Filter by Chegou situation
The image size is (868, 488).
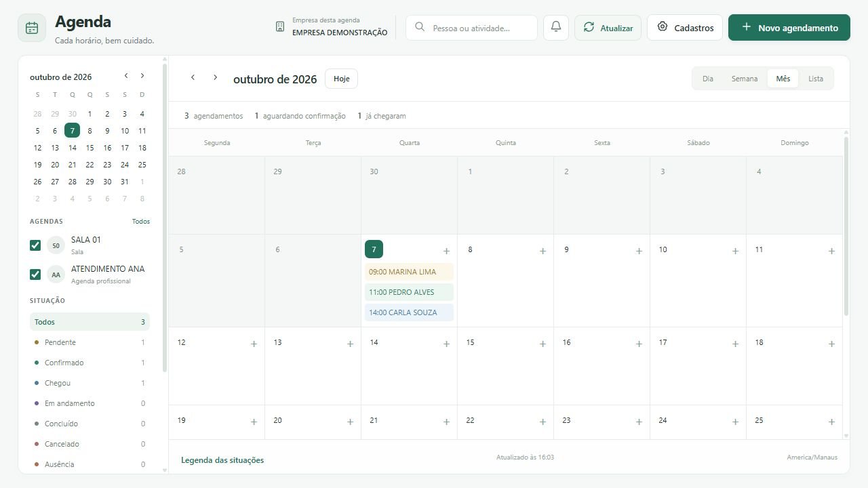(x=90, y=383)
